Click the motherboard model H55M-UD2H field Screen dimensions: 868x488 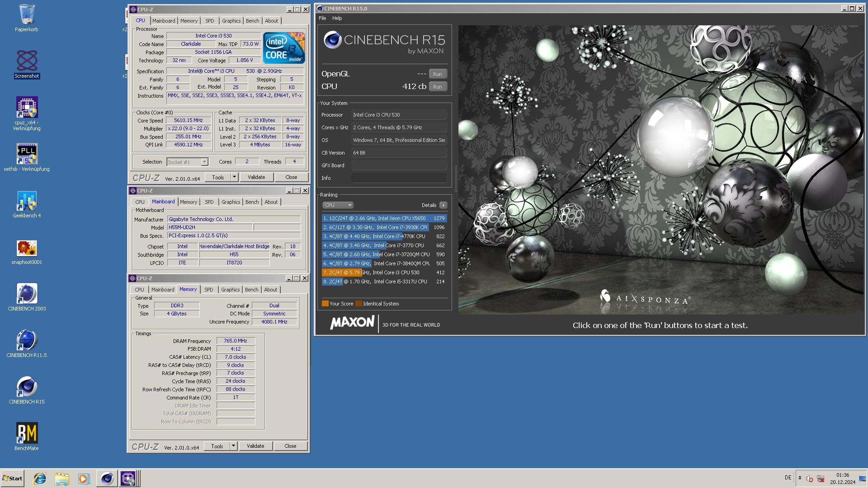click(210, 228)
